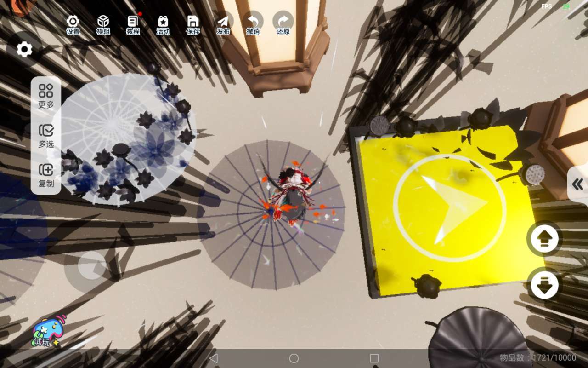Click the FPS counter label
The image size is (588, 368).
547,6
